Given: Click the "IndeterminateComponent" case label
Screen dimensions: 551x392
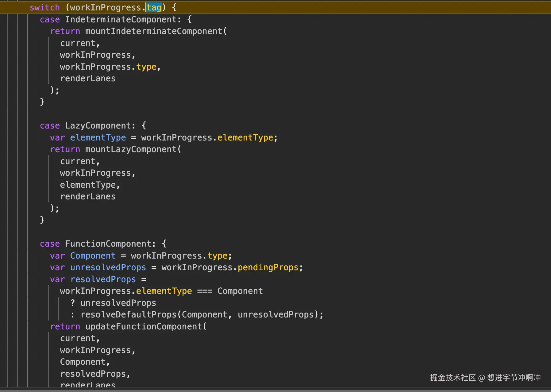Looking at the screenshot, I should pos(121,19).
